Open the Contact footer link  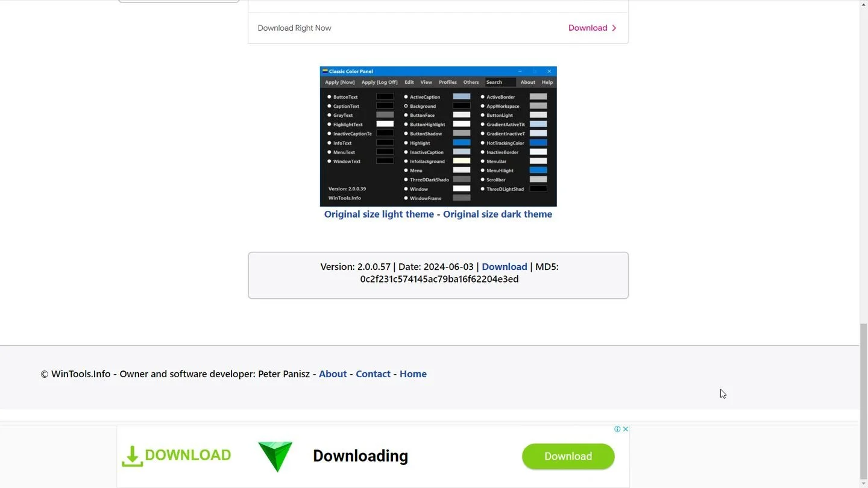(x=373, y=374)
